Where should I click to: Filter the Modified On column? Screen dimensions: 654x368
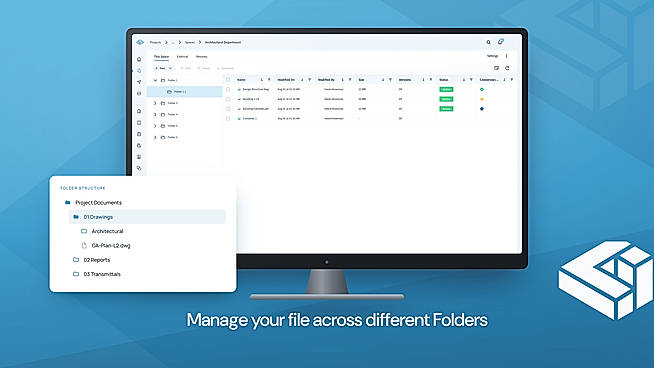coord(309,80)
